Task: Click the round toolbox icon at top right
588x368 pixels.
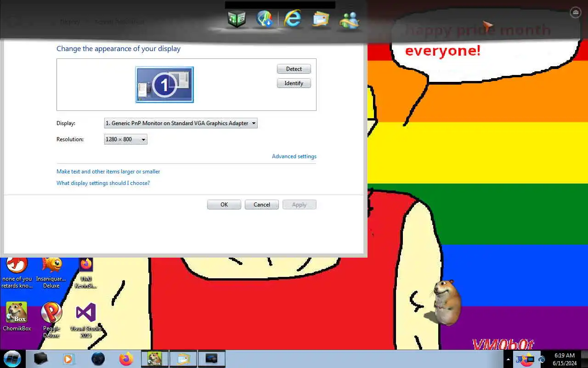Action: 575,12
